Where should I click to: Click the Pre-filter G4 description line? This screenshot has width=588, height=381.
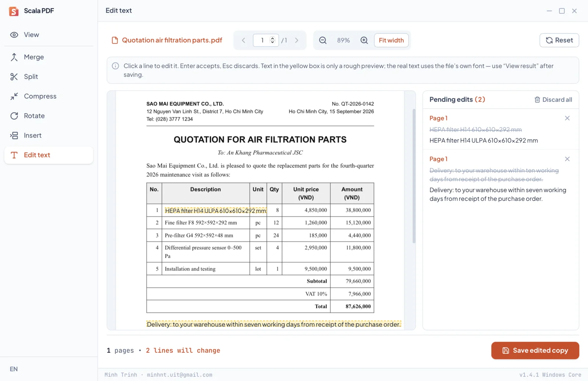(x=199, y=236)
